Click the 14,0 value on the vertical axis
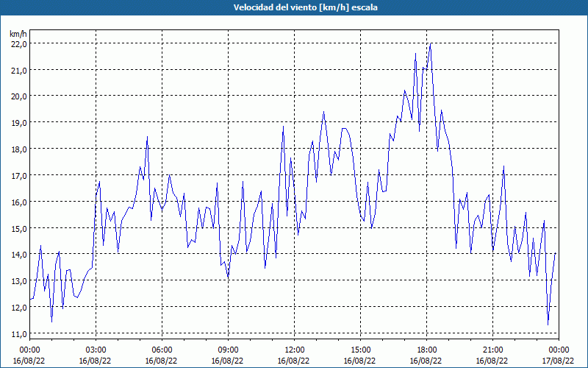The width and height of the screenshot is (588, 368). tap(19, 255)
